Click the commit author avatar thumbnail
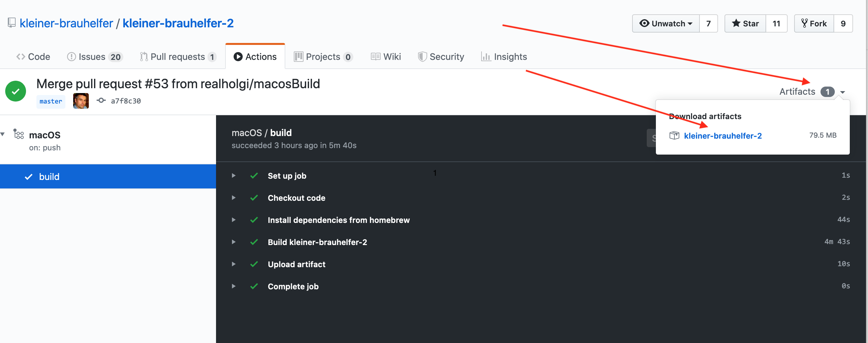This screenshot has height=343, width=868. click(x=81, y=101)
